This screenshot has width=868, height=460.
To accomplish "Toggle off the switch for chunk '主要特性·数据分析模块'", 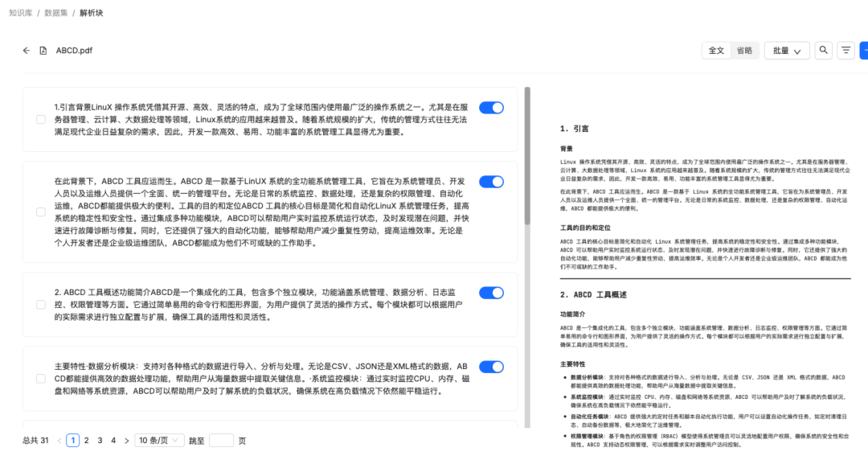I will click(x=491, y=367).
